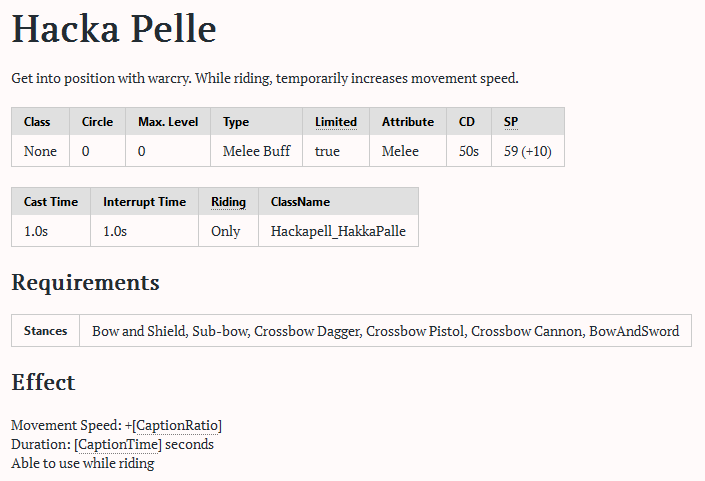Click the CaptionTime placeholder in Duration
Viewport: 705px width, 481px height.
pyautogui.click(x=118, y=444)
